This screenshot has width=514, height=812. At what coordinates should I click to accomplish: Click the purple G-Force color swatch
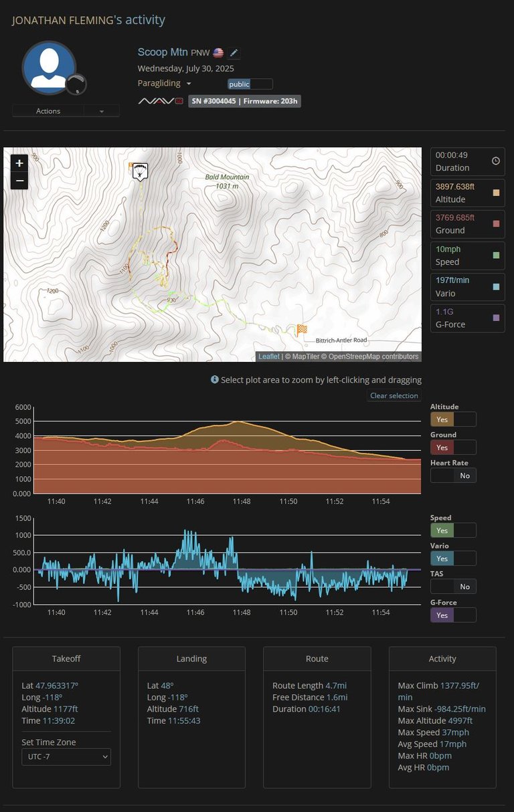click(496, 318)
